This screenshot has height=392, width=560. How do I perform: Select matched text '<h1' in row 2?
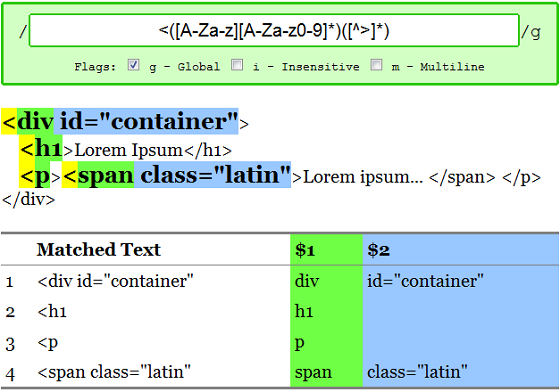[x=52, y=312]
